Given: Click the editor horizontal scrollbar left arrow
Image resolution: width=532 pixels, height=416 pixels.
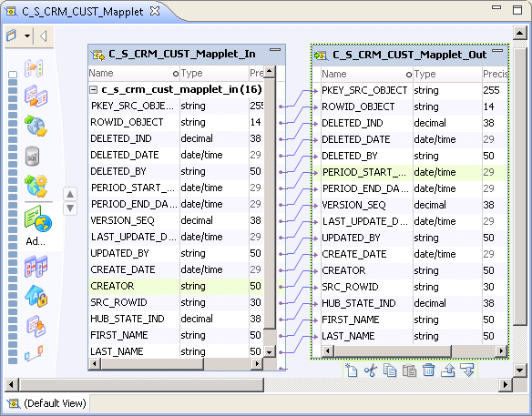Looking at the screenshot, I should click(x=12, y=384).
